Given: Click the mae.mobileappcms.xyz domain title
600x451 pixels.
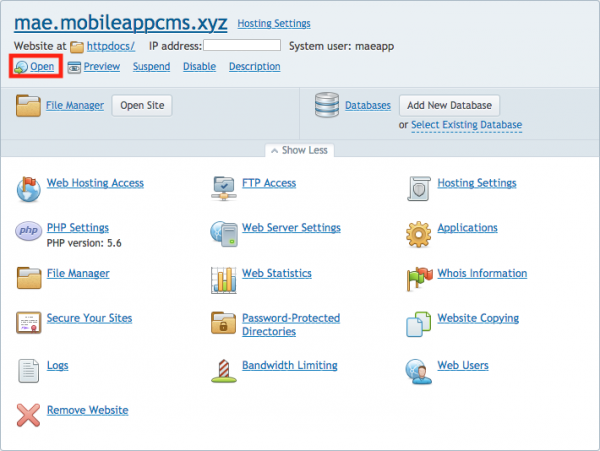Looking at the screenshot, I should (x=121, y=21).
